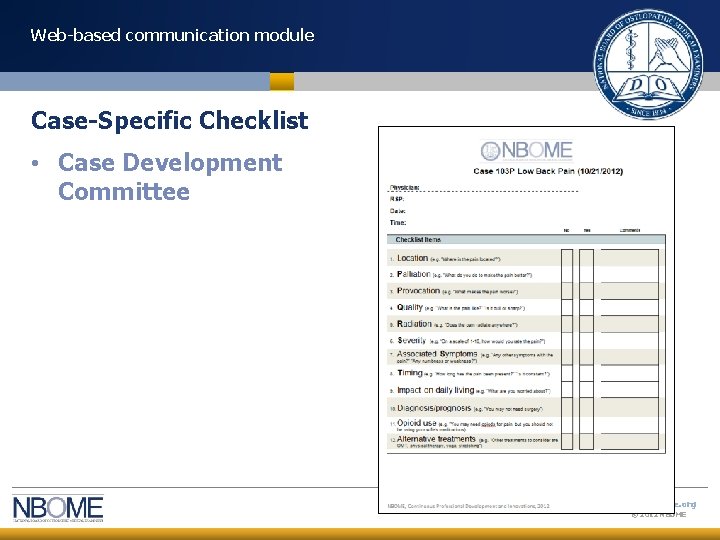The width and height of the screenshot is (720, 540).
Task: Check the Yes box for Location
Action: coord(586,258)
